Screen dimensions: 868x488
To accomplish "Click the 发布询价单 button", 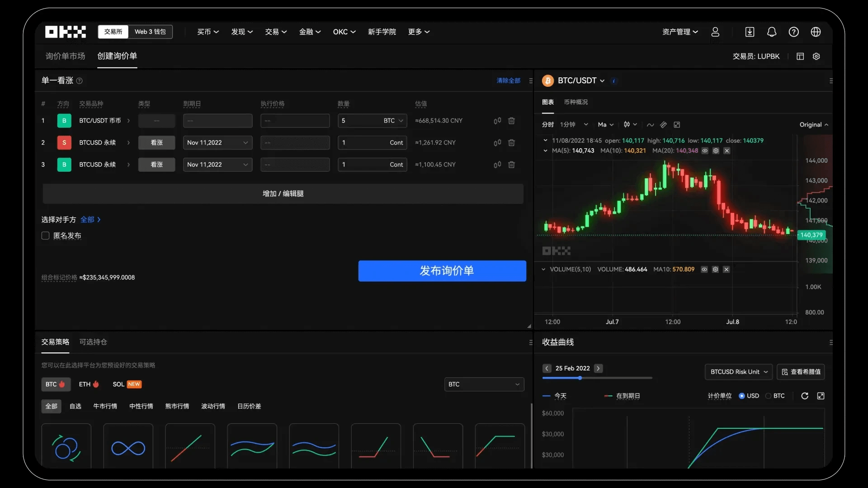I will coord(442,271).
